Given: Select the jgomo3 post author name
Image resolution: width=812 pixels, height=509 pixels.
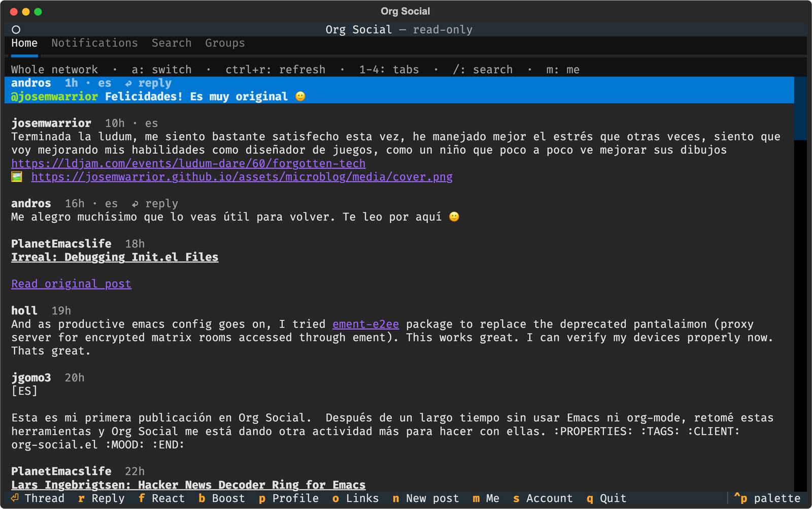Looking at the screenshot, I should click(31, 378).
